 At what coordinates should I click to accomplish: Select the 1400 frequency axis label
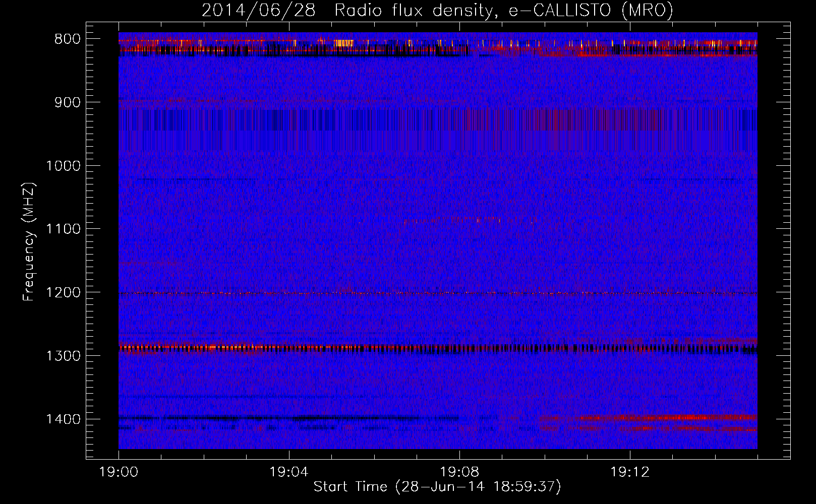click(x=63, y=420)
